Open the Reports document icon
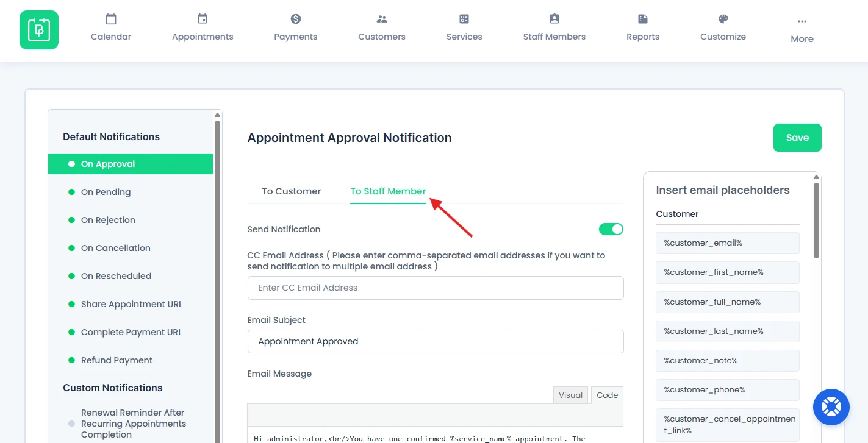 643,19
